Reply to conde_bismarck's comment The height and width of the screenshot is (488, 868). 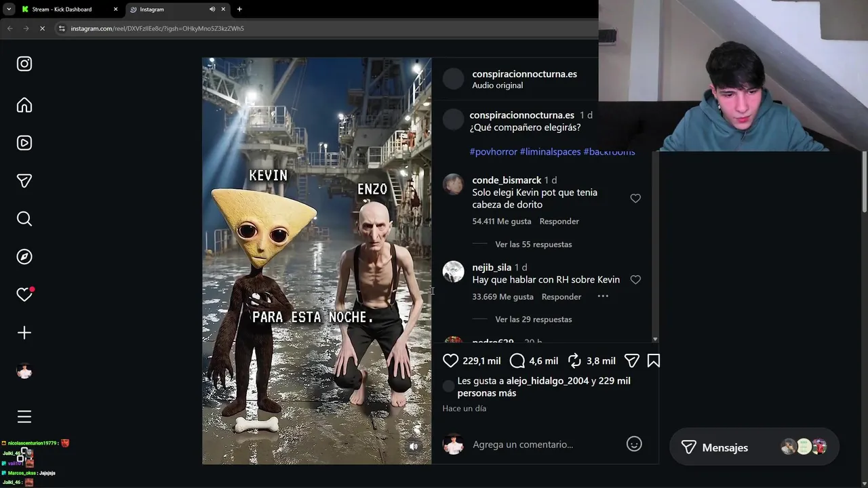click(559, 222)
